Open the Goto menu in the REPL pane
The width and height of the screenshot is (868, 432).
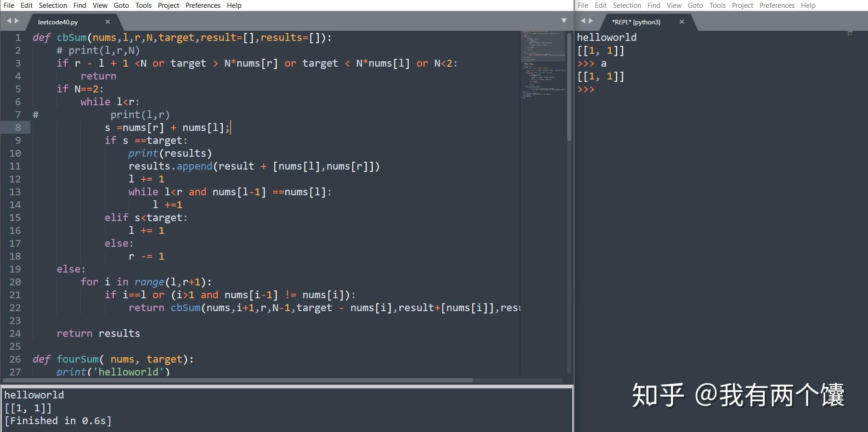click(695, 5)
